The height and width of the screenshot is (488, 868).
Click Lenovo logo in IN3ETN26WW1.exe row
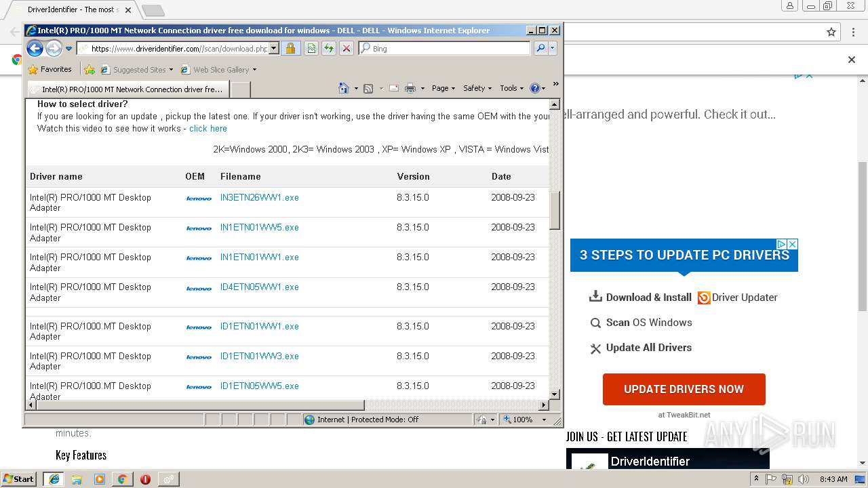click(x=199, y=199)
